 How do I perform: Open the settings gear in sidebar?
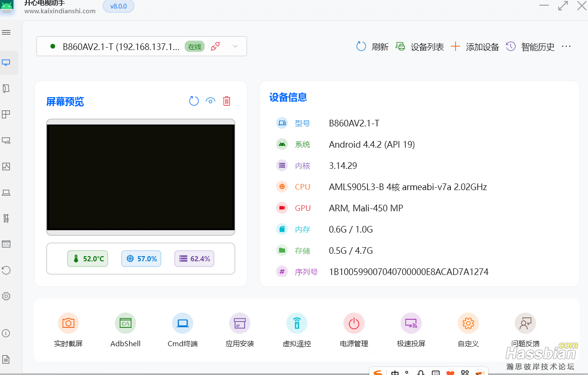point(6,296)
